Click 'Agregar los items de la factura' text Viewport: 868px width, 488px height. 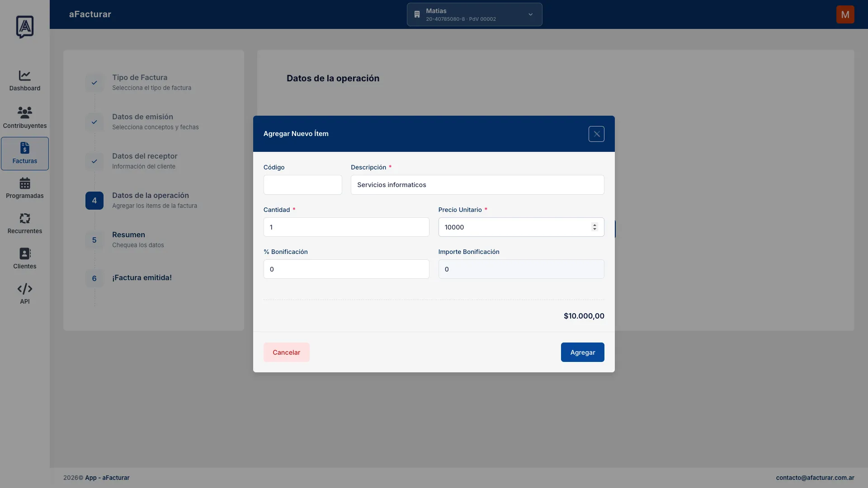click(155, 206)
